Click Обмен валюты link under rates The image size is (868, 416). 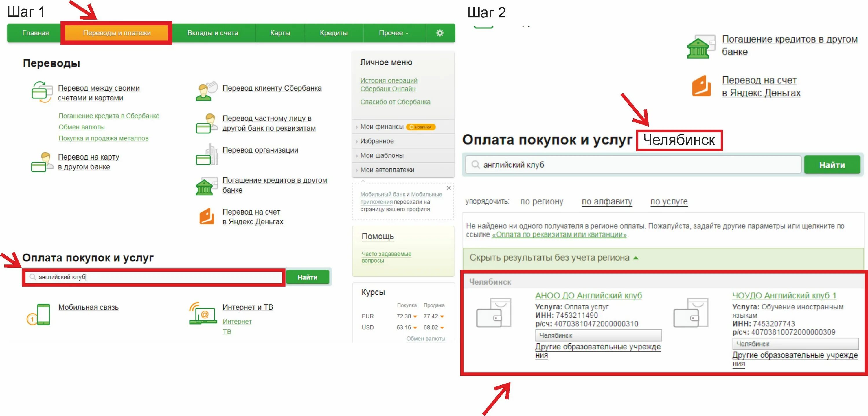point(426,338)
